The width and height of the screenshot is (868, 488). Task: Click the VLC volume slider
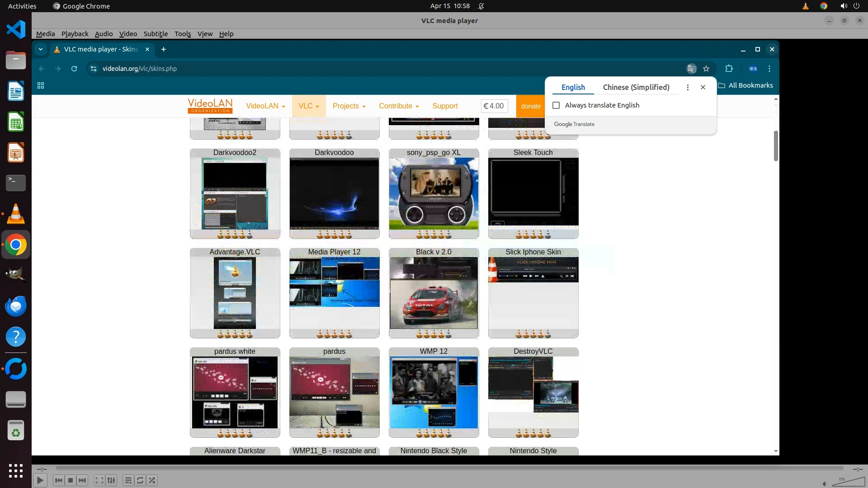[848, 483]
